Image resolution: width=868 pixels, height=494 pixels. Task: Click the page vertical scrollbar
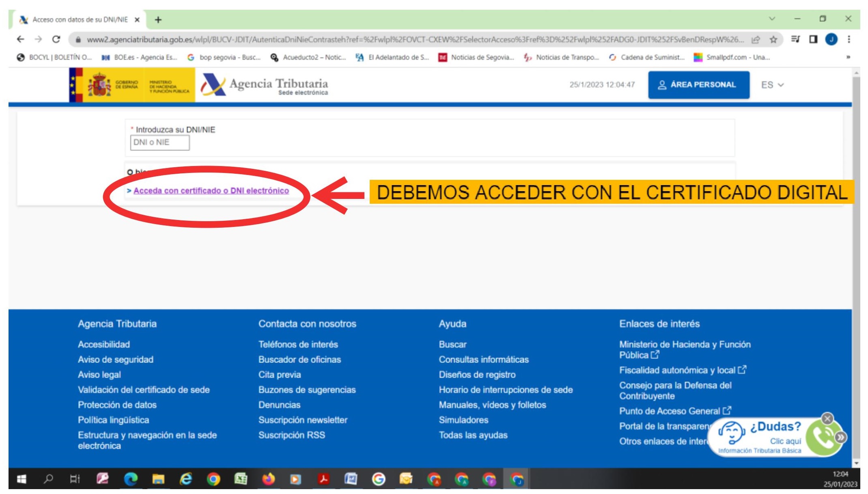point(856,244)
